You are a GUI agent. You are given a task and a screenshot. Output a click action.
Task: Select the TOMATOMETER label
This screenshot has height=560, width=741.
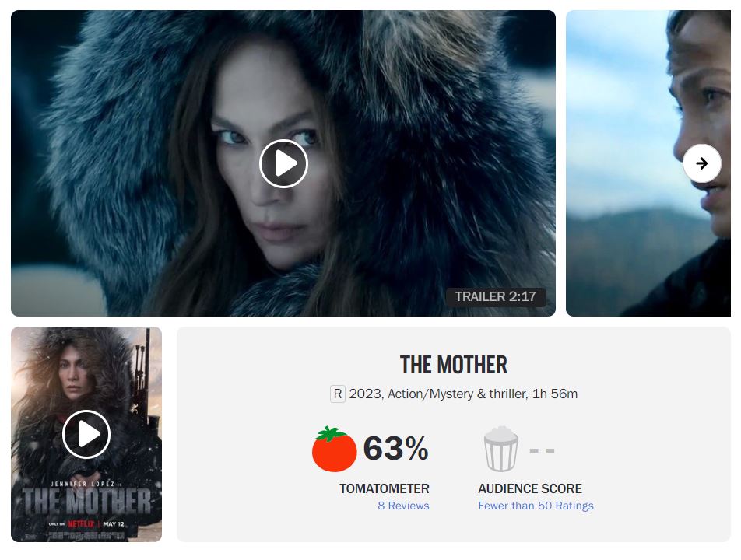coord(385,488)
